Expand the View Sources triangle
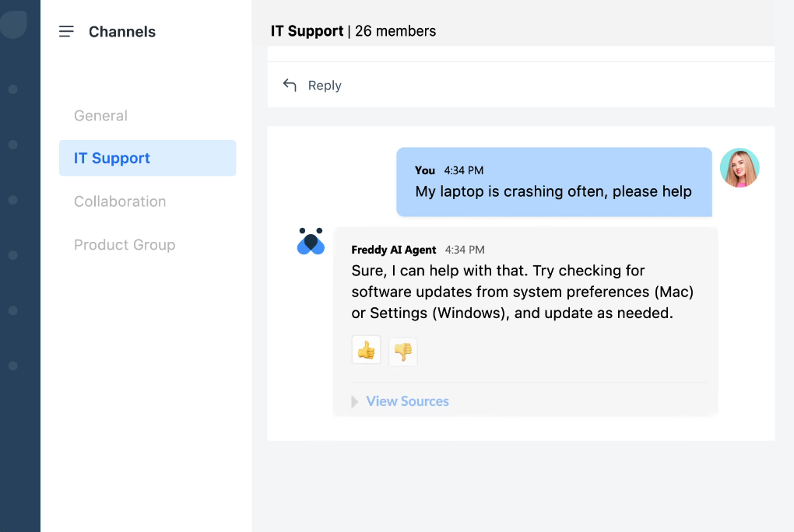This screenshot has height=532, width=794. pos(355,401)
